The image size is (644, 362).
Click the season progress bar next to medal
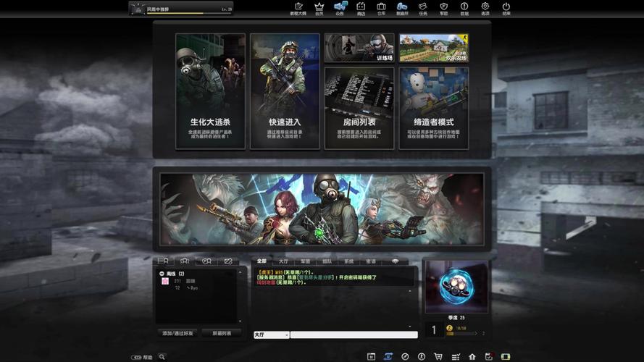click(461, 334)
